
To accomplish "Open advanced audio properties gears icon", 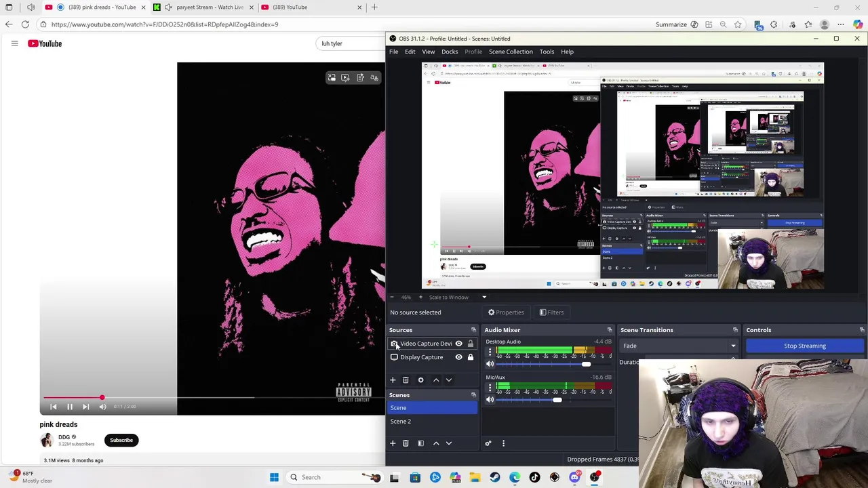I will [488, 443].
